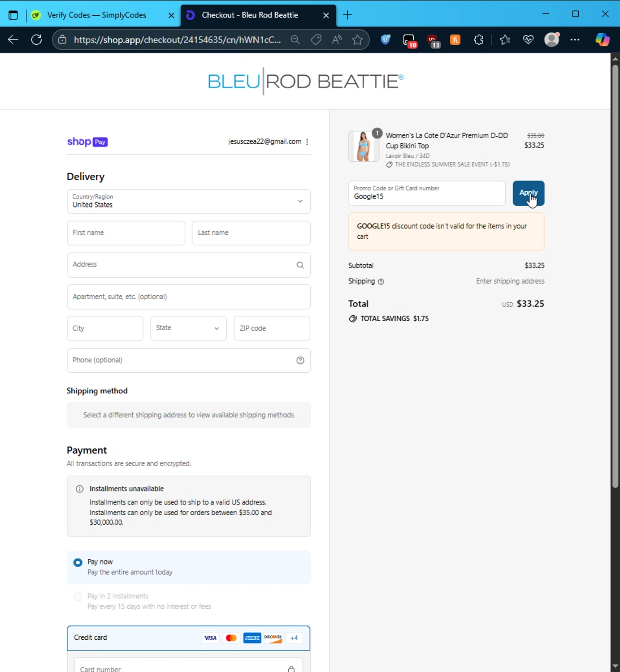Focus the Card number field

(x=188, y=666)
